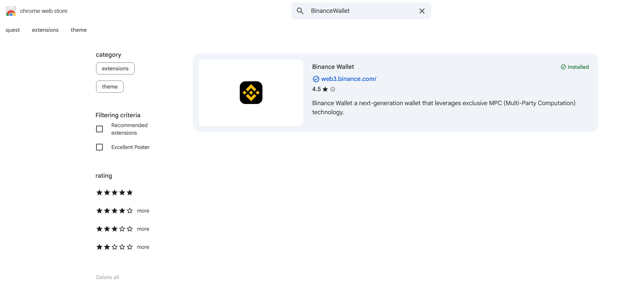644x284 pixels.
Task: Click the rating heading
Action: 104,176
